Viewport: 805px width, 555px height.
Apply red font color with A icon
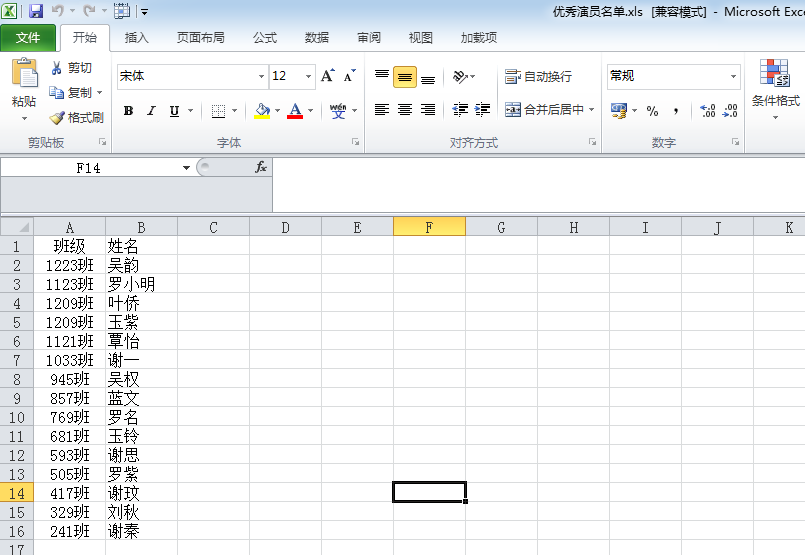[295, 111]
